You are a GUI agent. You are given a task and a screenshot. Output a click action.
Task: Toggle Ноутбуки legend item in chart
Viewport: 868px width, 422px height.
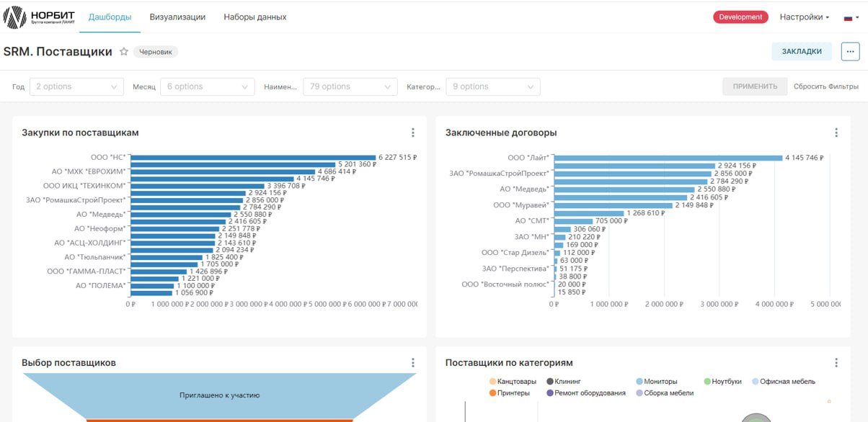tap(723, 382)
